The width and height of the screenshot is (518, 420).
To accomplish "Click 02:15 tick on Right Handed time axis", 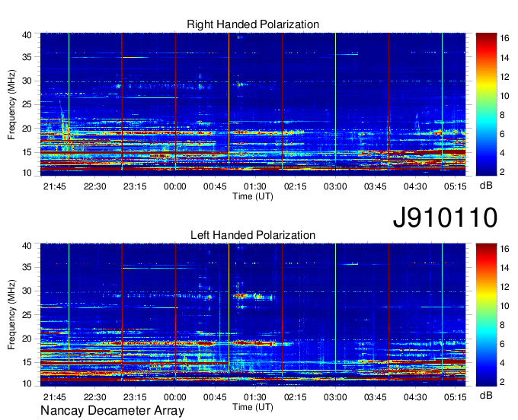I will (x=296, y=186).
